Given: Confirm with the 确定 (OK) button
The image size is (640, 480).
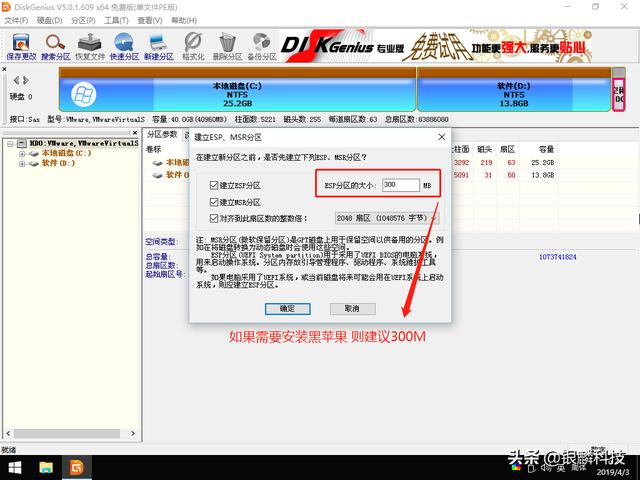Looking at the screenshot, I should (287, 309).
